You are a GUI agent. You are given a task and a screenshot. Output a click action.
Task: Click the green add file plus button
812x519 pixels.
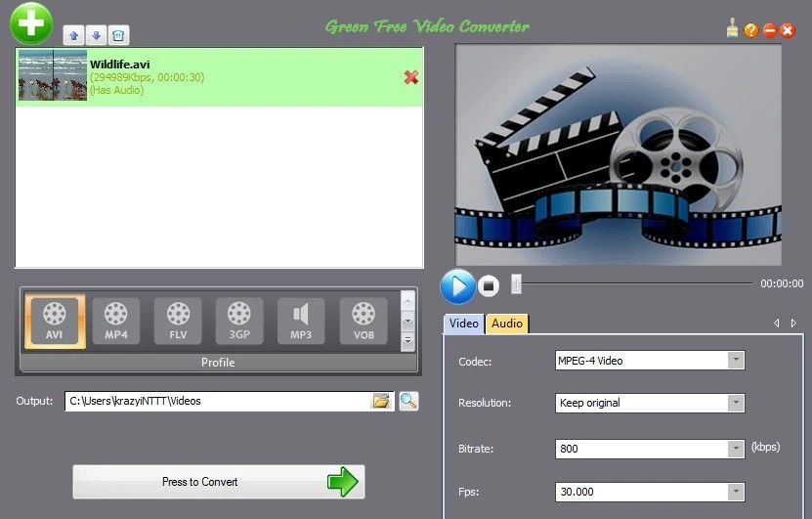click(30, 22)
